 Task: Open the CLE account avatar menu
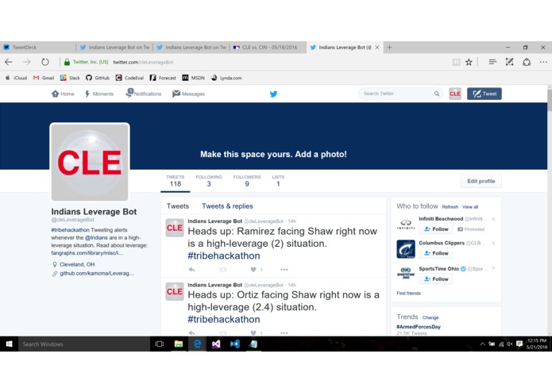click(455, 94)
